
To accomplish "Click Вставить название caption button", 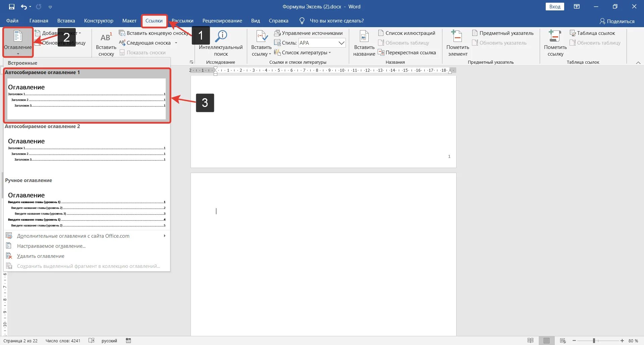I will click(364, 44).
